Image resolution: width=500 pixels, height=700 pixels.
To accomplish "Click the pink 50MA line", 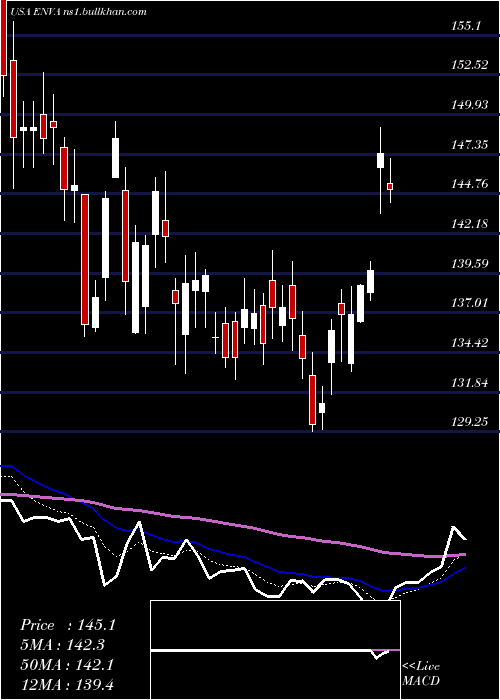I will 232,523.
